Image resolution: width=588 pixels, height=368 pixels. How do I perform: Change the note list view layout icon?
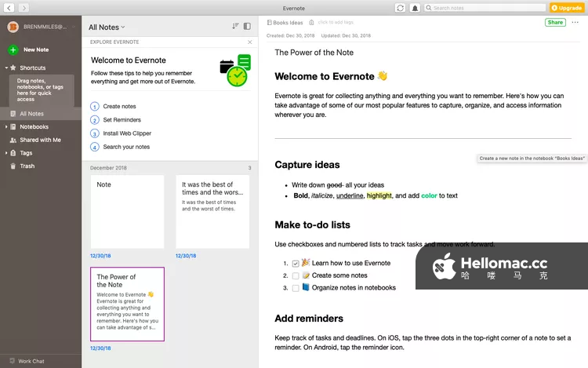(248, 27)
